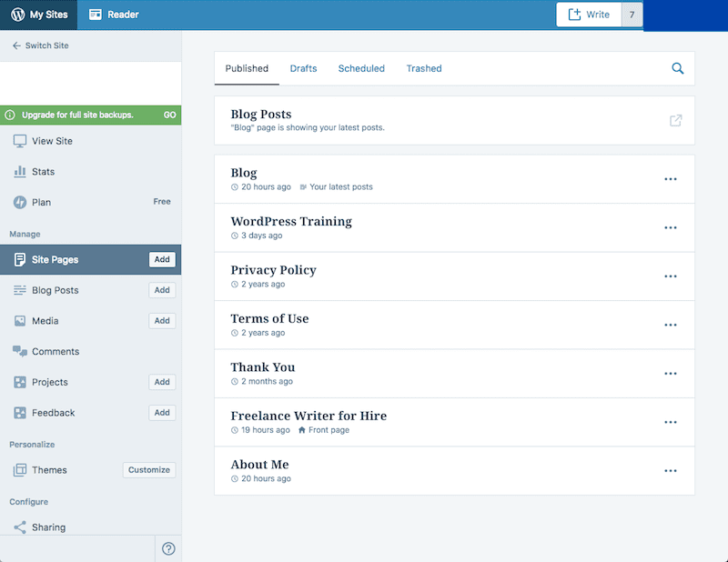728x562 pixels.
Task: Click Customize next to Themes
Action: (x=149, y=470)
